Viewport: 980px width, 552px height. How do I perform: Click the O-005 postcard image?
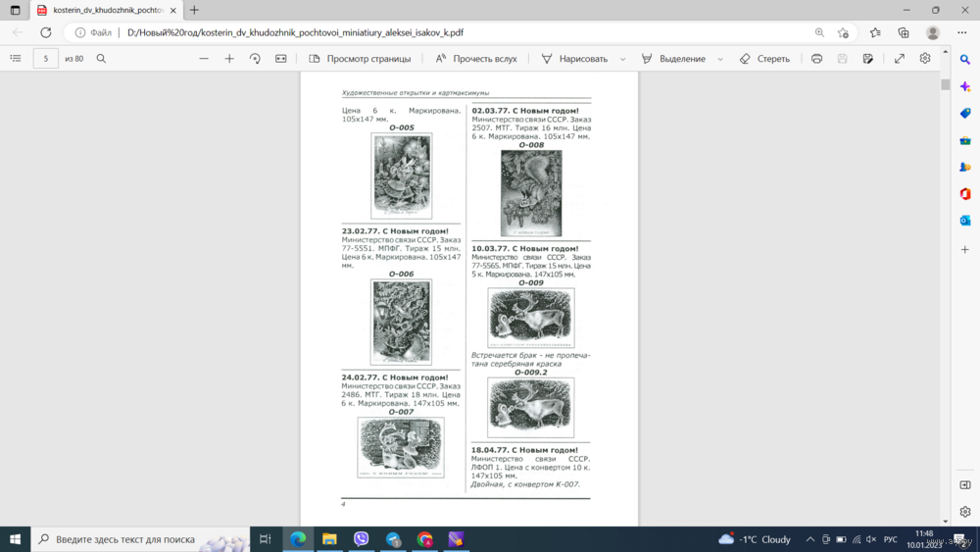(401, 176)
